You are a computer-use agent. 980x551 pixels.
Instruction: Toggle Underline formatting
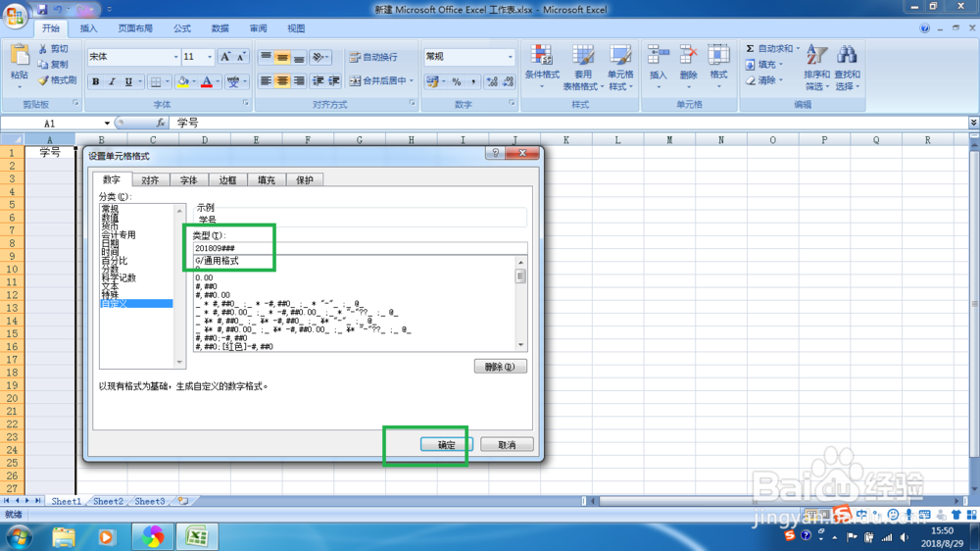click(x=128, y=81)
